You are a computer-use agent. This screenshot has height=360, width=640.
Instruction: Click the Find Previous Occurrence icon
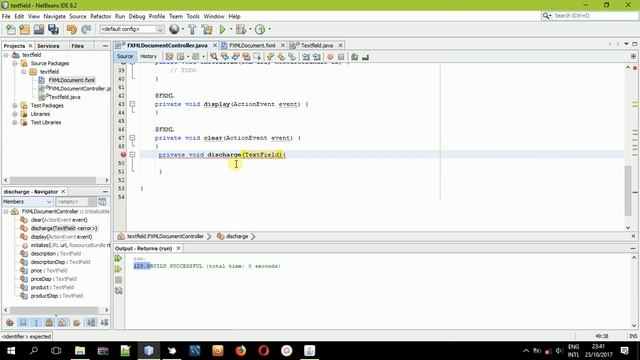[224, 57]
